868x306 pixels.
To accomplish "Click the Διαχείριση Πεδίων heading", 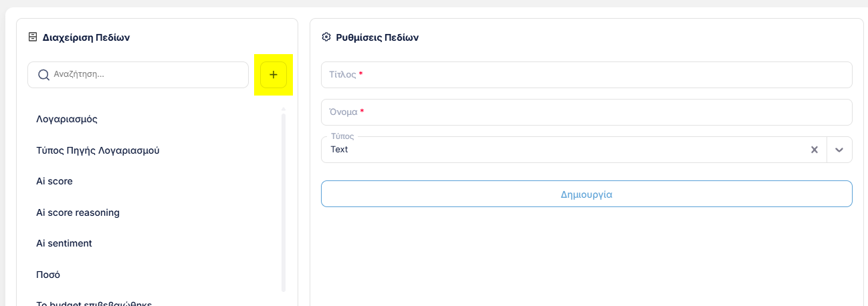I will tap(86, 37).
